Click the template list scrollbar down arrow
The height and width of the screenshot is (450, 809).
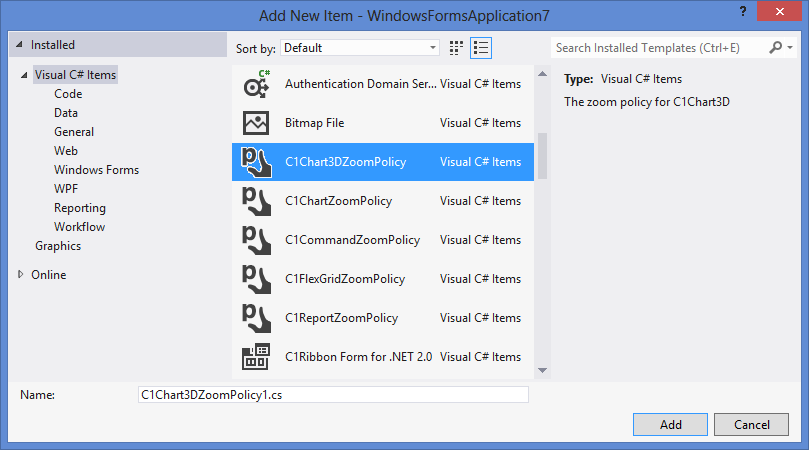coord(542,370)
